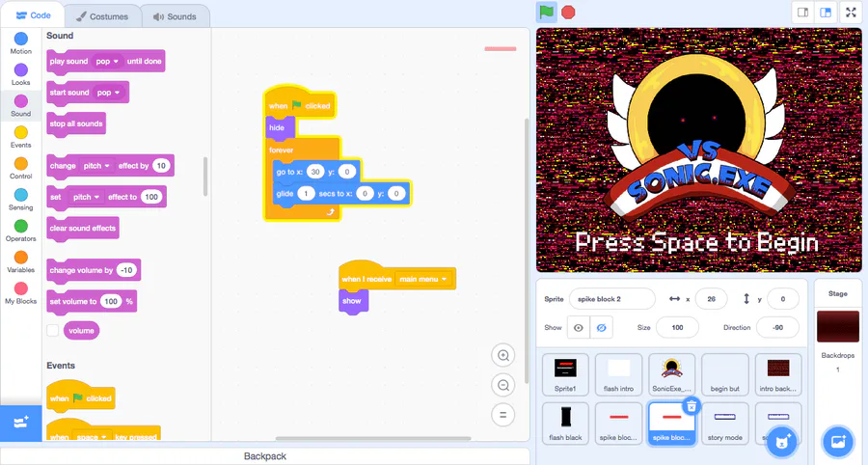The width and height of the screenshot is (868, 465).
Task: Edit the sprite x position field
Action: point(712,299)
